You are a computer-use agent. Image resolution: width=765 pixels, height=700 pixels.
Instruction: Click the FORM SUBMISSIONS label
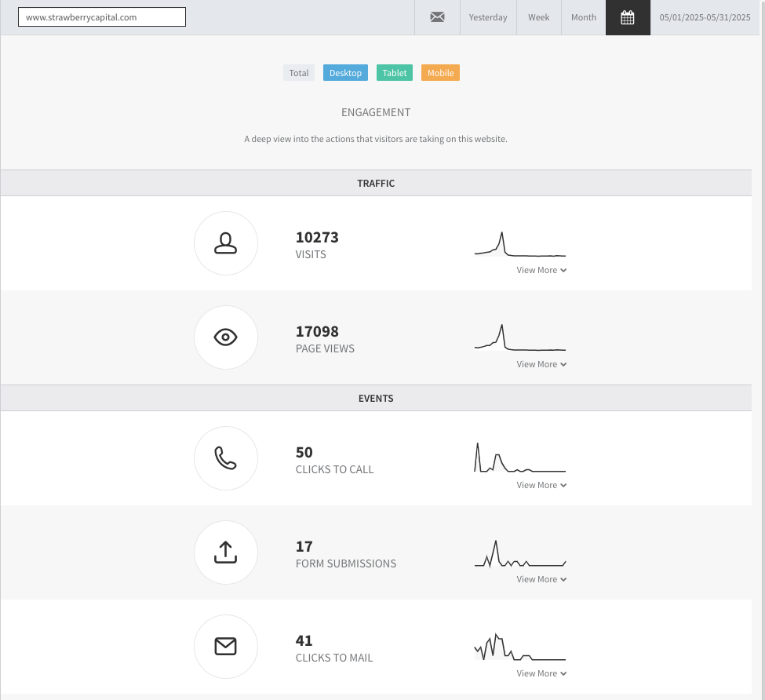(346, 563)
